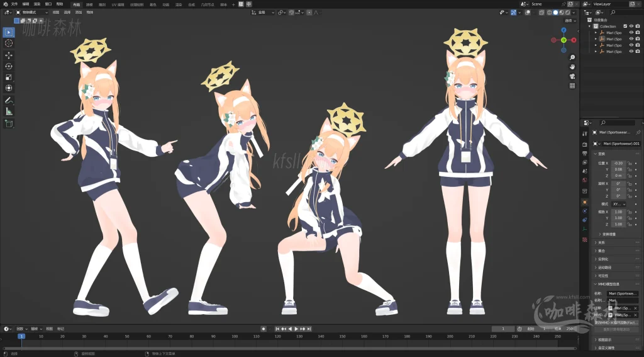Toggle lock on scale Z
Screen dimensions: 644x357
pos(629,224)
